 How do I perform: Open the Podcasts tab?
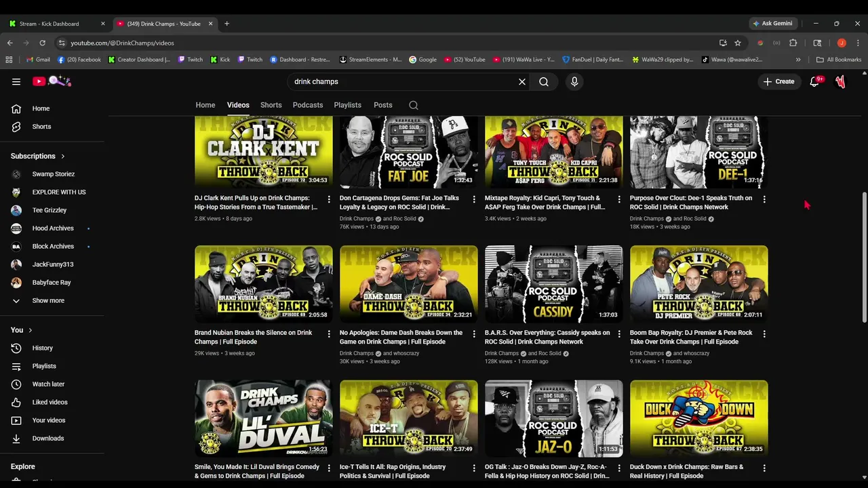click(x=308, y=105)
